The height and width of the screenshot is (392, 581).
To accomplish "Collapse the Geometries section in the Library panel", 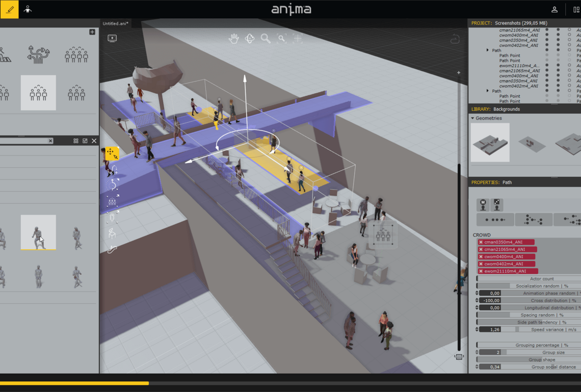I will pos(472,118).
